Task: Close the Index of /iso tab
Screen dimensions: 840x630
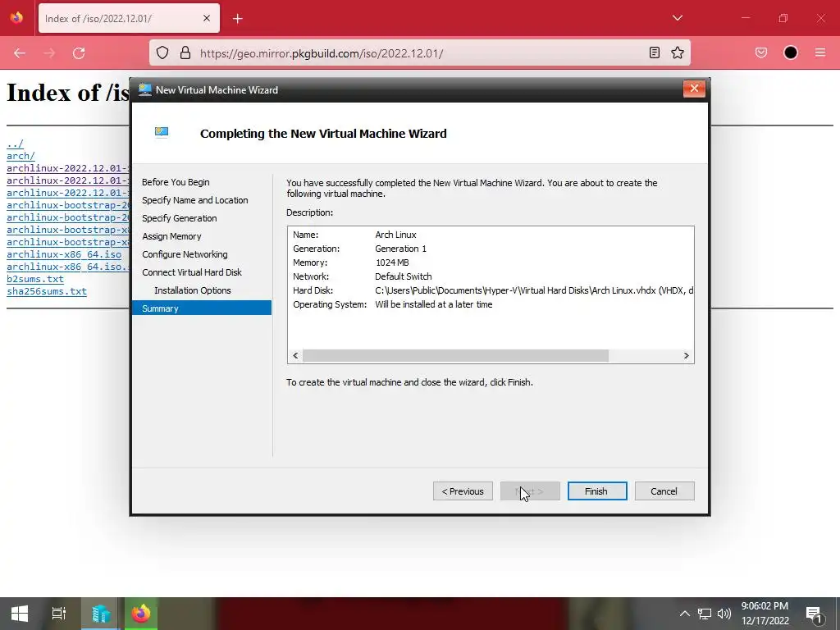Action: click(x=207, y=18)
